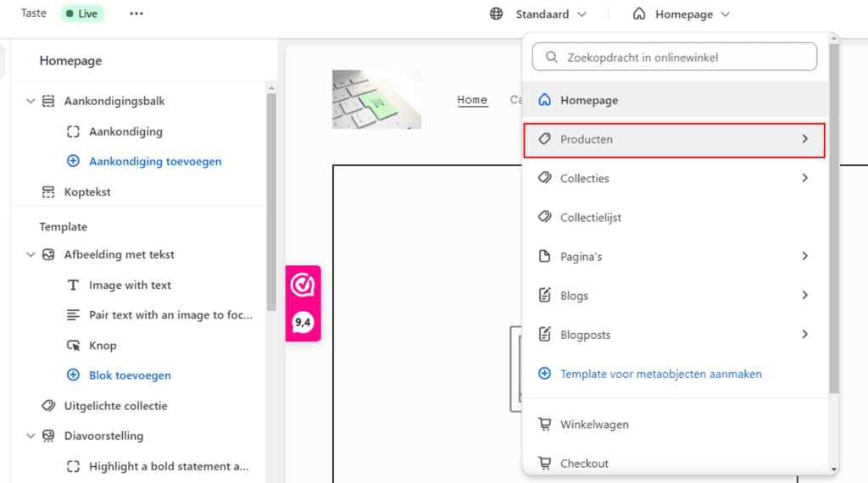Choose Checkout in the template list
Image resolution: width=868 pixels, height=483 pixels.
click(584, 464)
